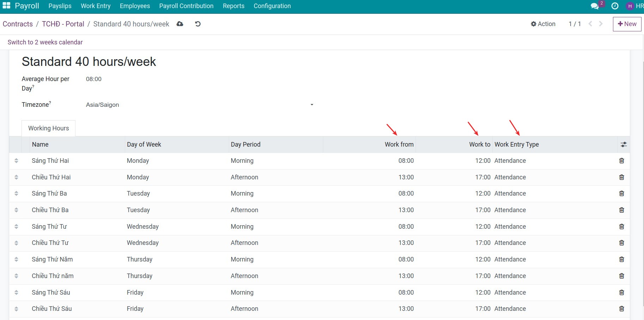Click 13:00 Work from in Chiều Thứ năm row
644x320 pixels.
tap(406, 276)
